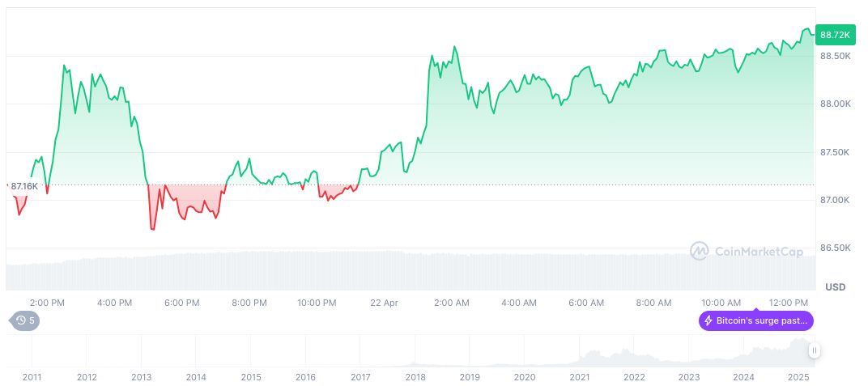This screenshot has width=868, height=386.
Task: Click the CoinMarketCap watermark logo
Action: (699, 252)
